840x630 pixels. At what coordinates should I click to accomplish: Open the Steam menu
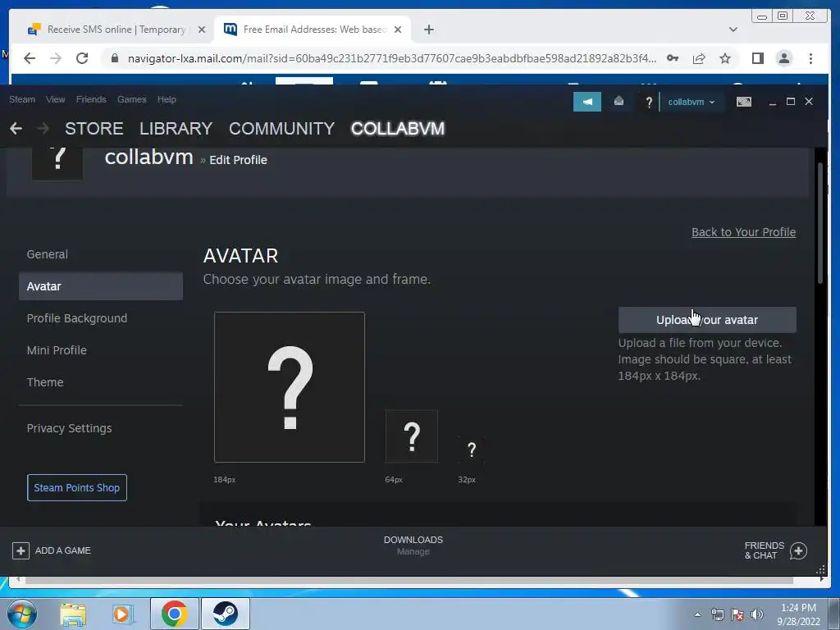click(22, 99)
